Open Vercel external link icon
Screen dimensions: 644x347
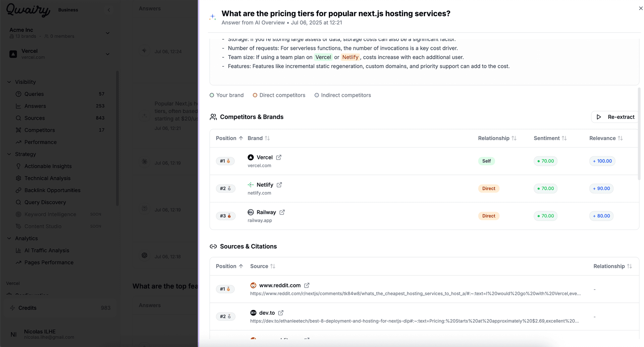[279, 157]
